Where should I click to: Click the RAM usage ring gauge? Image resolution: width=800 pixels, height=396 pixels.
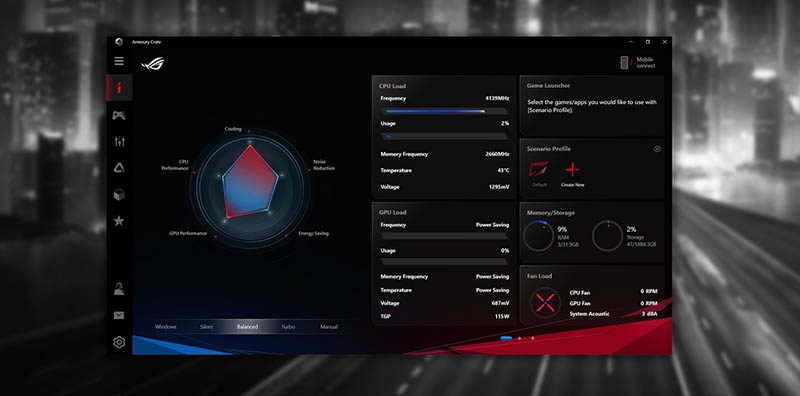538,236
